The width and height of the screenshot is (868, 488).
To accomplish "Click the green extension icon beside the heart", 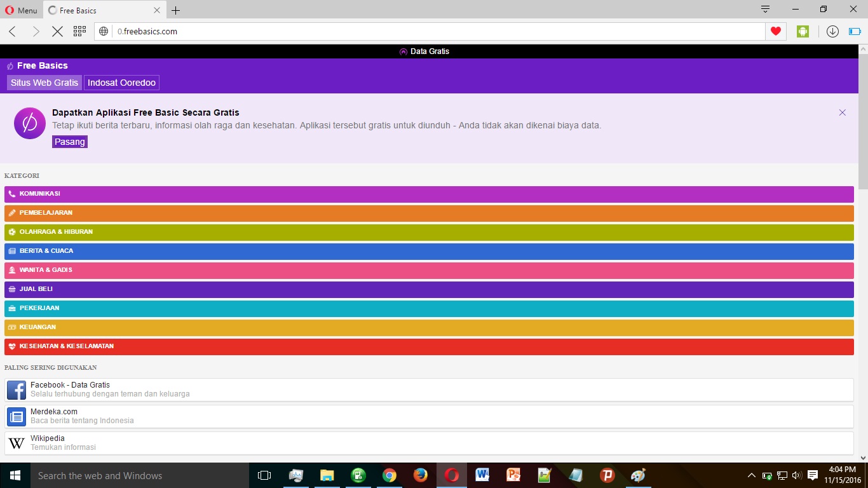I will 803,30.
